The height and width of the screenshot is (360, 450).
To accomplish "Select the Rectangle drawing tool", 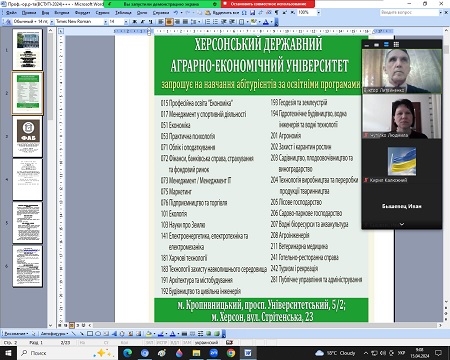I will pos(90,333).
